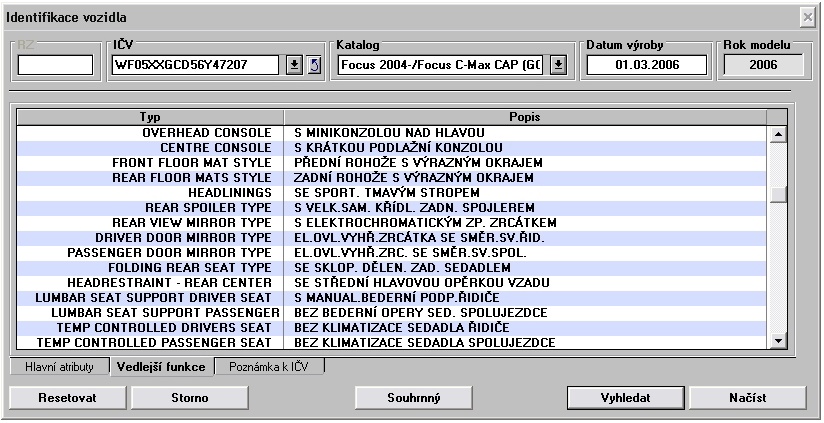Click the Typ column header
The width and height of the screenshot is (824, 423).
coord(150,117)
